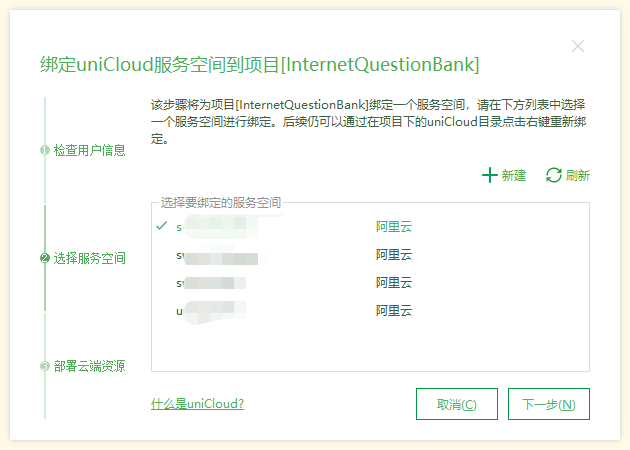
Task: Click the 选择服务空间 step label
Action: 90,258
